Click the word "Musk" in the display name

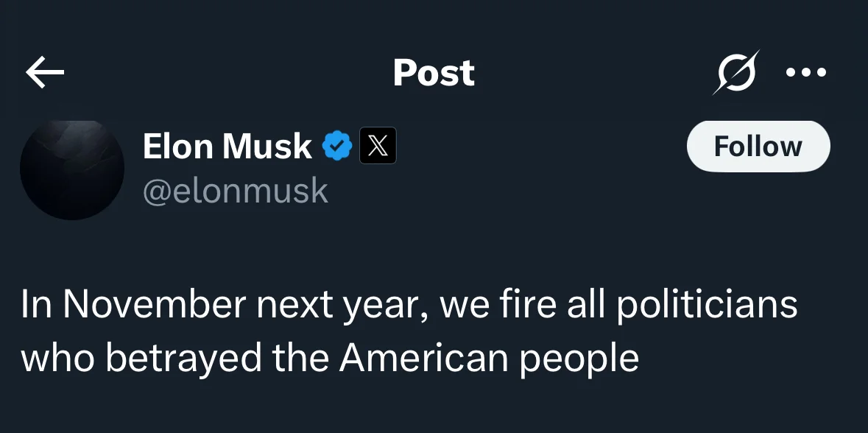[x=278, y=147]
